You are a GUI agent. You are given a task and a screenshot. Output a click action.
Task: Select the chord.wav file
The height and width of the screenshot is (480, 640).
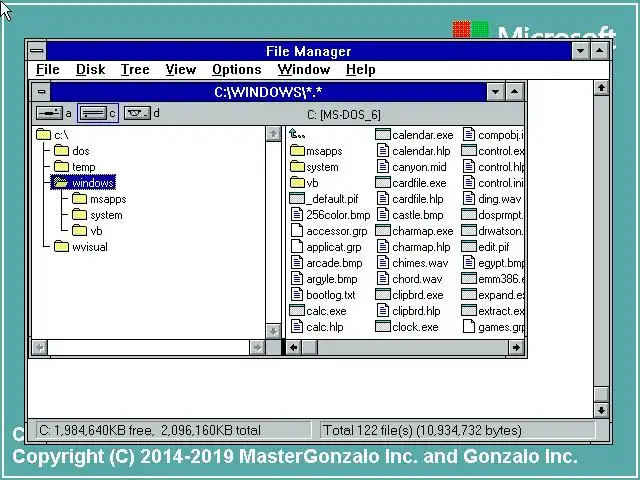[409, 279]
